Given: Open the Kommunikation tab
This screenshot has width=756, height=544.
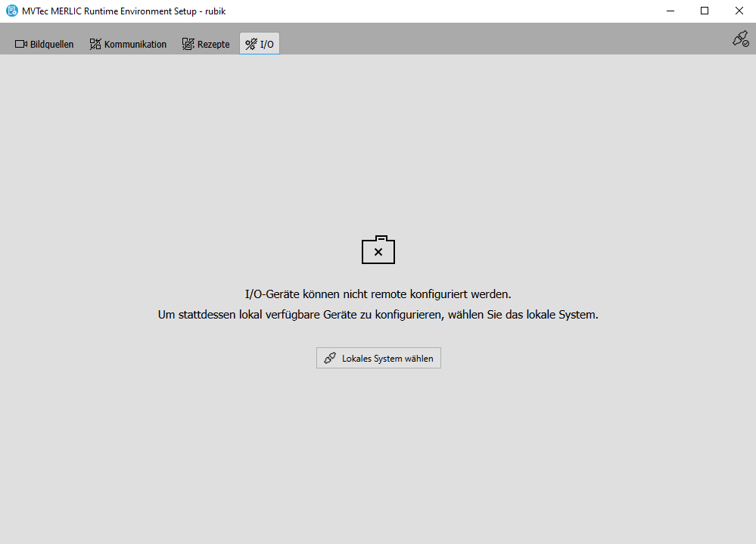Looking at the screenshot, I should [x=135, y=44].
